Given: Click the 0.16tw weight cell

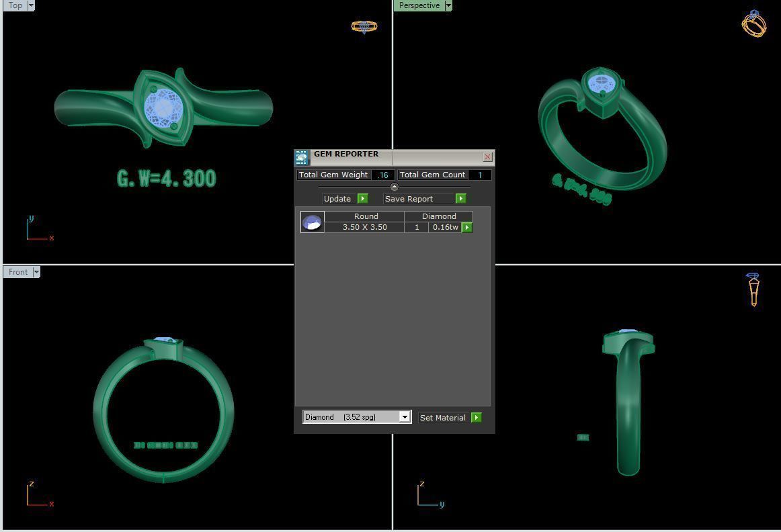Looking at the screenshot, I should click(446, 228).
